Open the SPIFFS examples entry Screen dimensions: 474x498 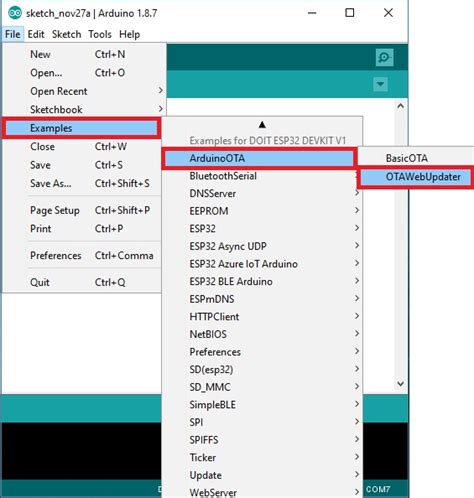[262, 440]
